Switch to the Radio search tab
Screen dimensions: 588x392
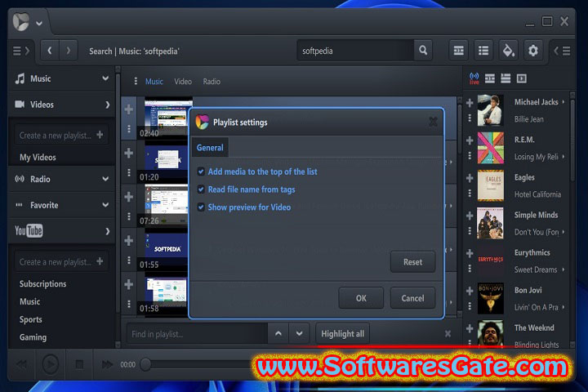(212, 82)
